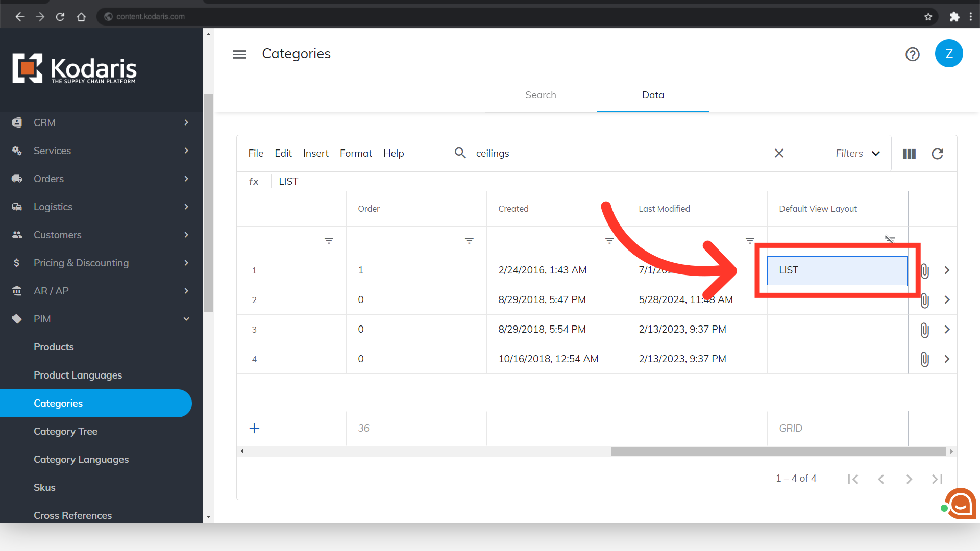Click the horizontal scrollbar below the grid
Viewport: 980px width, 551px height.
click(x=777, y=451)
